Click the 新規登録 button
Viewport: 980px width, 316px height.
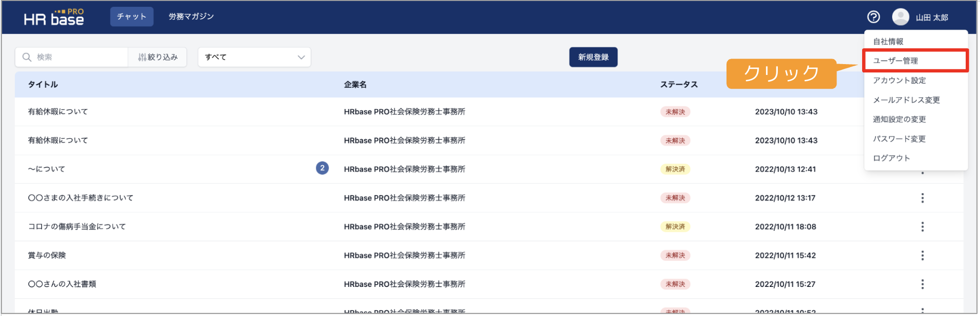pyautogui.click(x=593, y=57)
